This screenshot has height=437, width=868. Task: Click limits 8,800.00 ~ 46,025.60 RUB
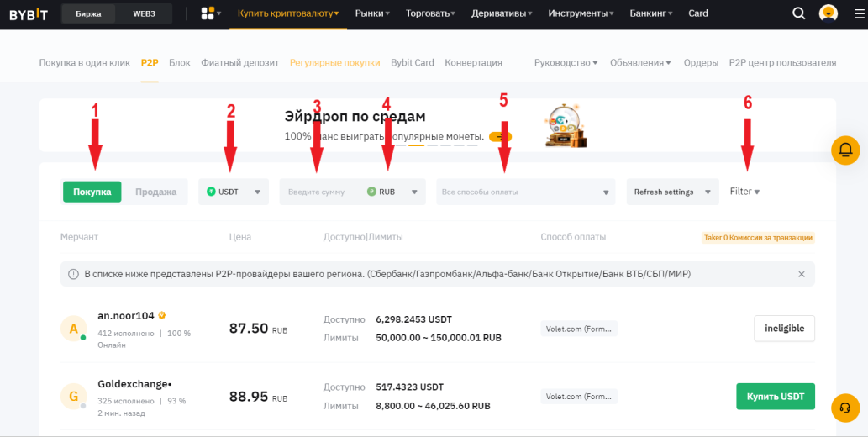click(433, 406)
